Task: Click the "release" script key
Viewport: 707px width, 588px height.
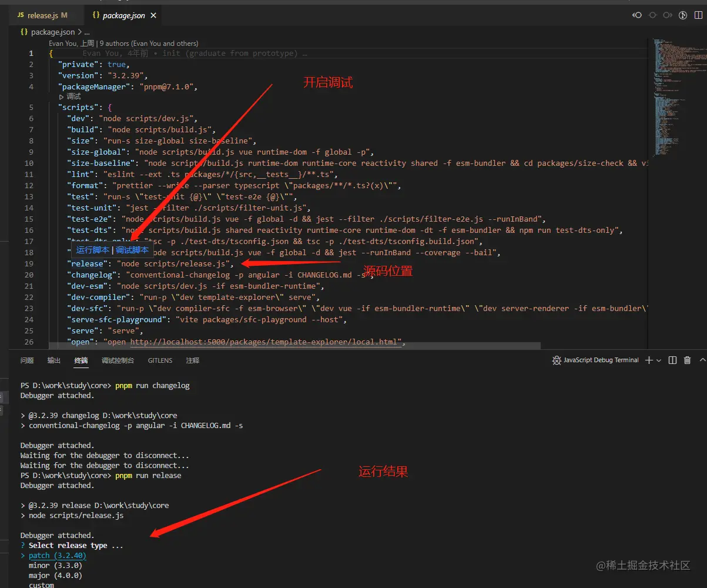Action: pos(87,263)
